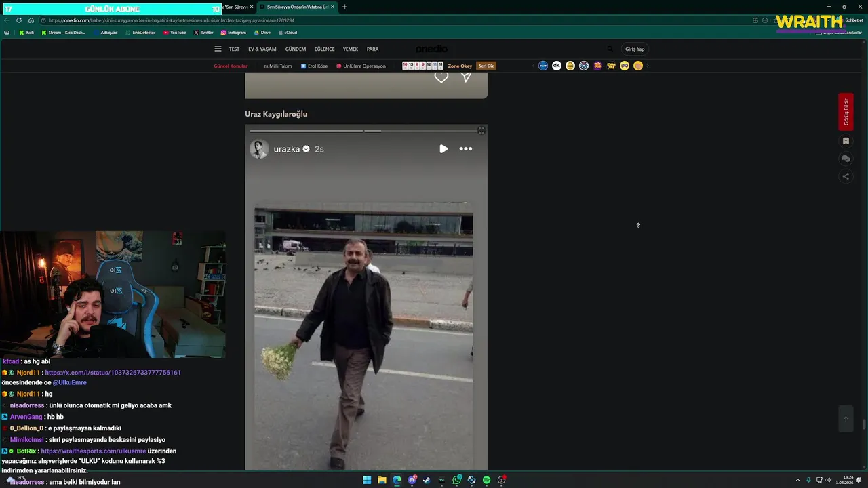Click the sidebar share icon

click(x=846, y=176)
